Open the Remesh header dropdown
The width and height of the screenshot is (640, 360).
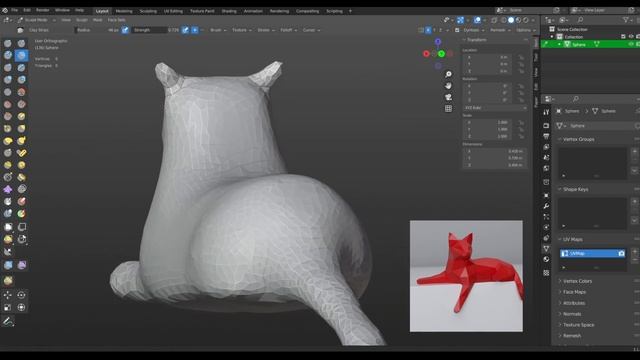[x=499, y=30]
